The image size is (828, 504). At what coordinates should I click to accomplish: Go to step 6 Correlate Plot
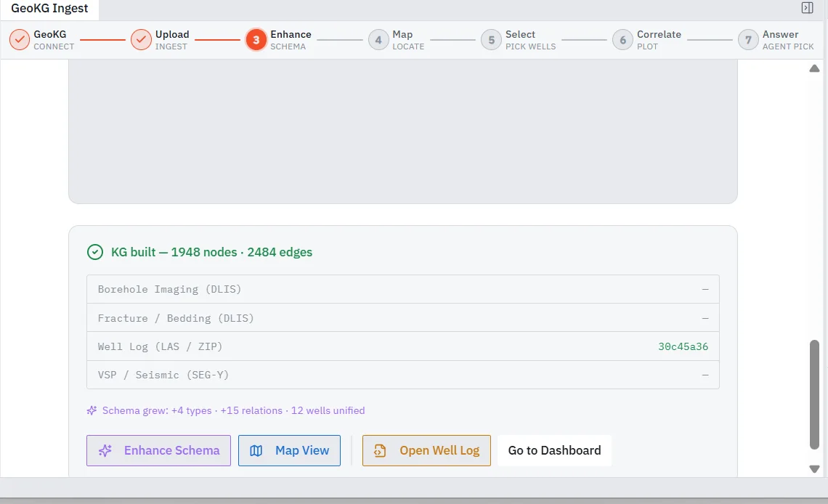click(647, 40)
